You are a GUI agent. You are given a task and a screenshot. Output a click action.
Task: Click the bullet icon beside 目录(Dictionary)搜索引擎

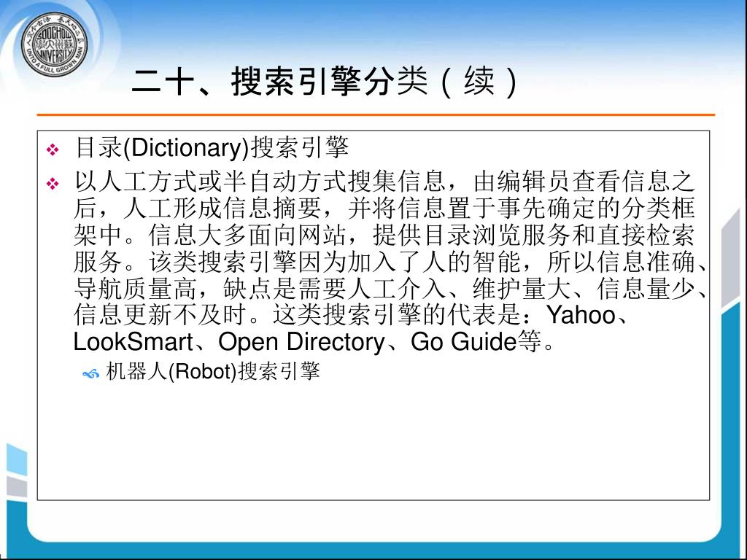tap(53, 150)
